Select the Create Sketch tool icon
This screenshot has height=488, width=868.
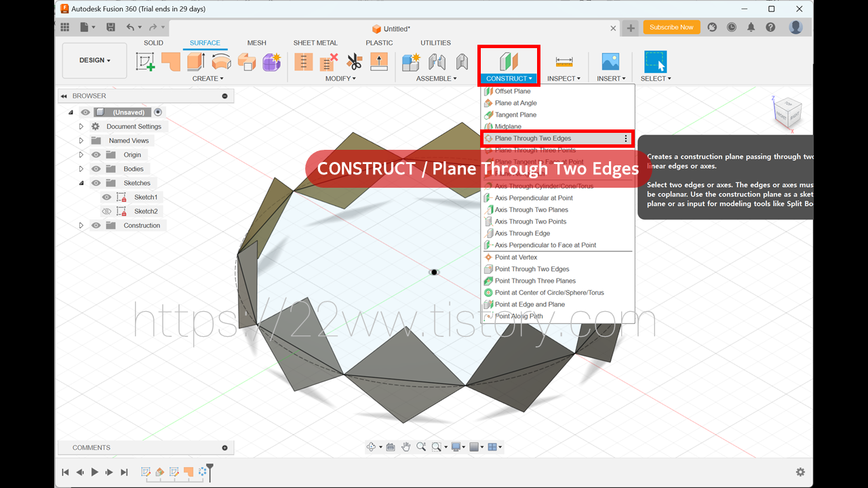145,62
